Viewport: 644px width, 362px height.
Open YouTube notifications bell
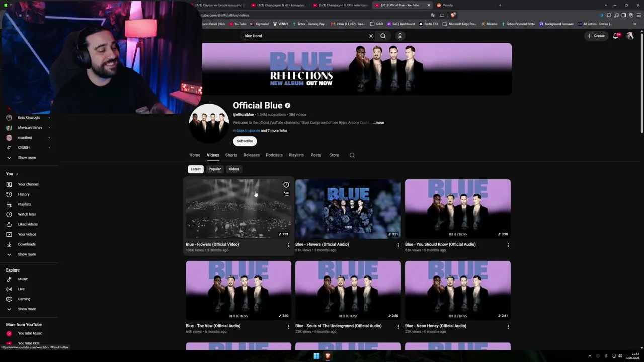616,36
